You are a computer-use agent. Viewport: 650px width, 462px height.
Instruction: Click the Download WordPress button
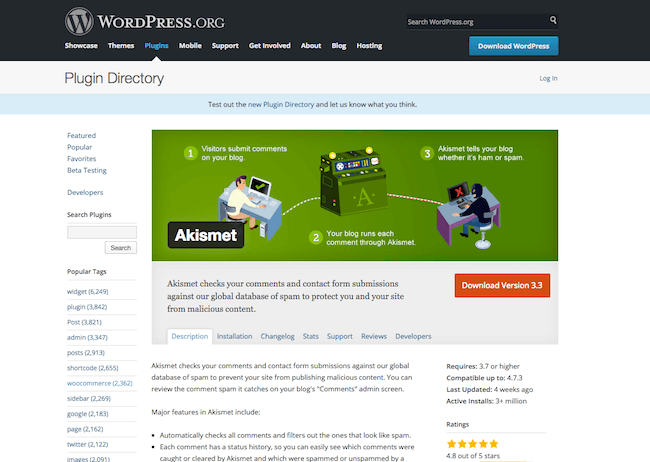514,46
